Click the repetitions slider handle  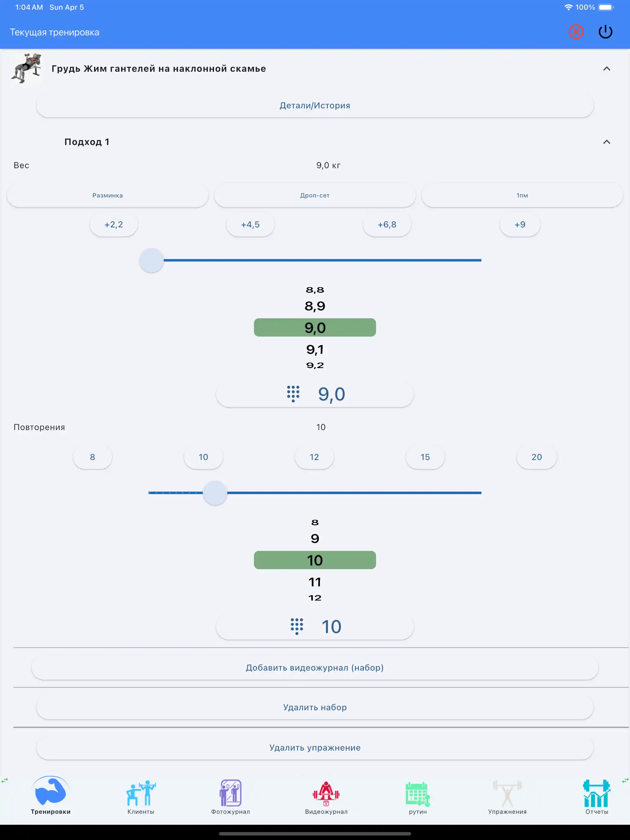215,493
